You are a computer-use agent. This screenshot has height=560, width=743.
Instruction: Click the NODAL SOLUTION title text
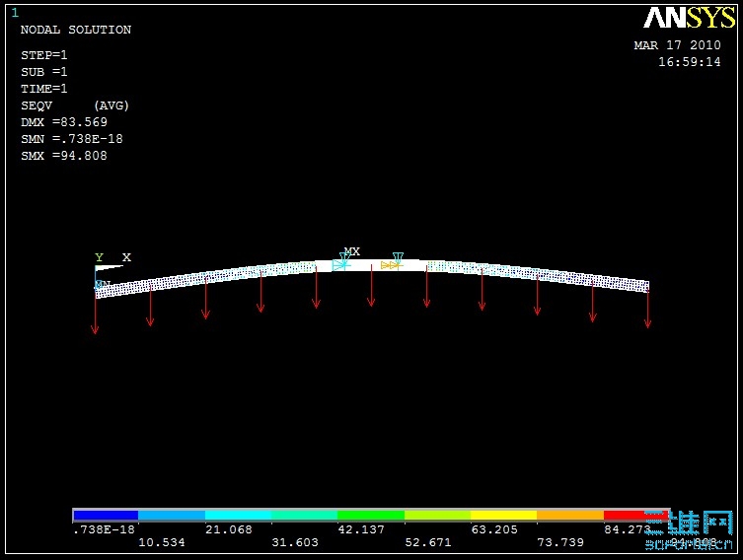pyautogui.click(x=76, y=30)
